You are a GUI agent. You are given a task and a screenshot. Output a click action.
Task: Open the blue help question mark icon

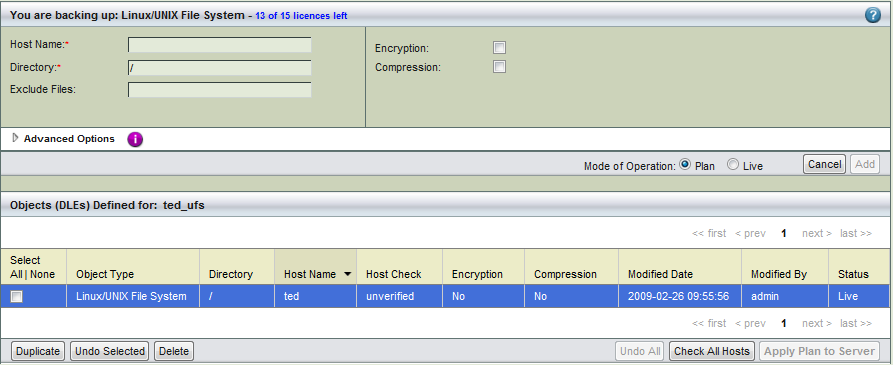(872, 15)
